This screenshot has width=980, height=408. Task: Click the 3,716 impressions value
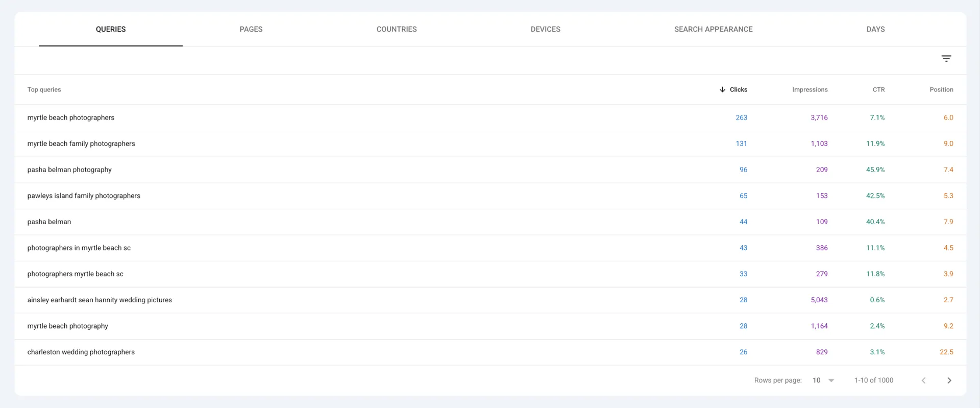pyautogui.click(x=819, y=117)
